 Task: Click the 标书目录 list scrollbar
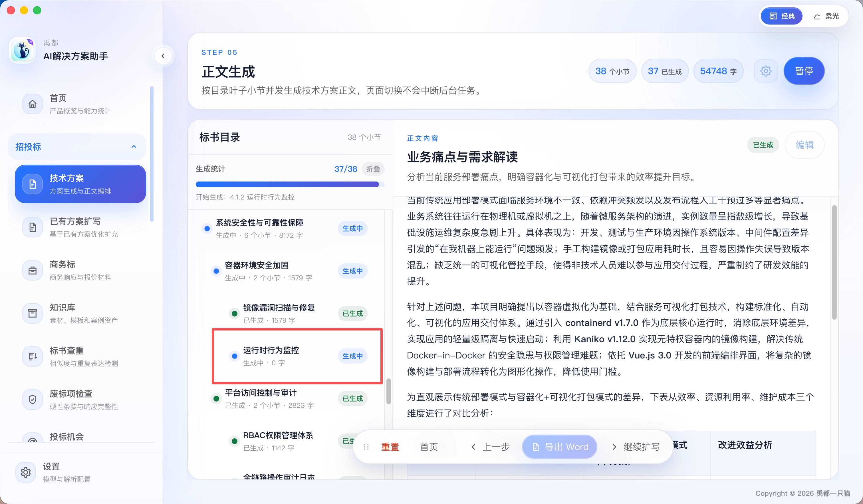388,391
